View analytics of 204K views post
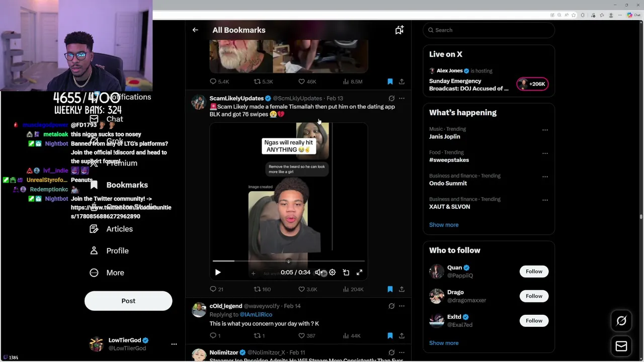644x362 pixels. 353,290
